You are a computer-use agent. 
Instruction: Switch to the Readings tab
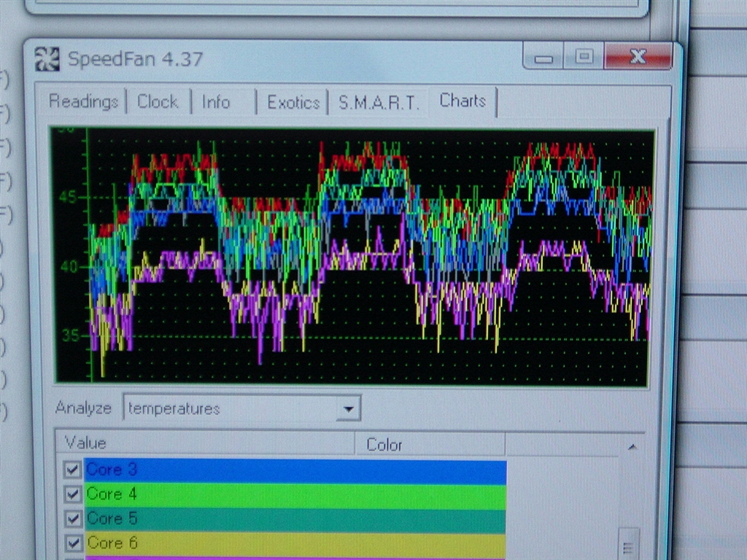coord(83,102)
